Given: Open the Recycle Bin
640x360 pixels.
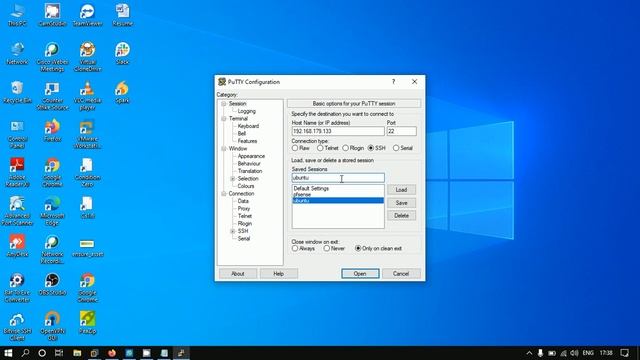Looking at the screenshot, I should [x=17, y=92].
